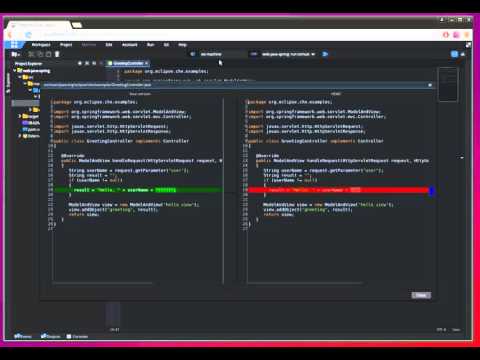Image resolution: width=480 pixels, height=360 pixels.
Task: Click the editor minimap thumbnail
Action: click(x=448, y=84)
